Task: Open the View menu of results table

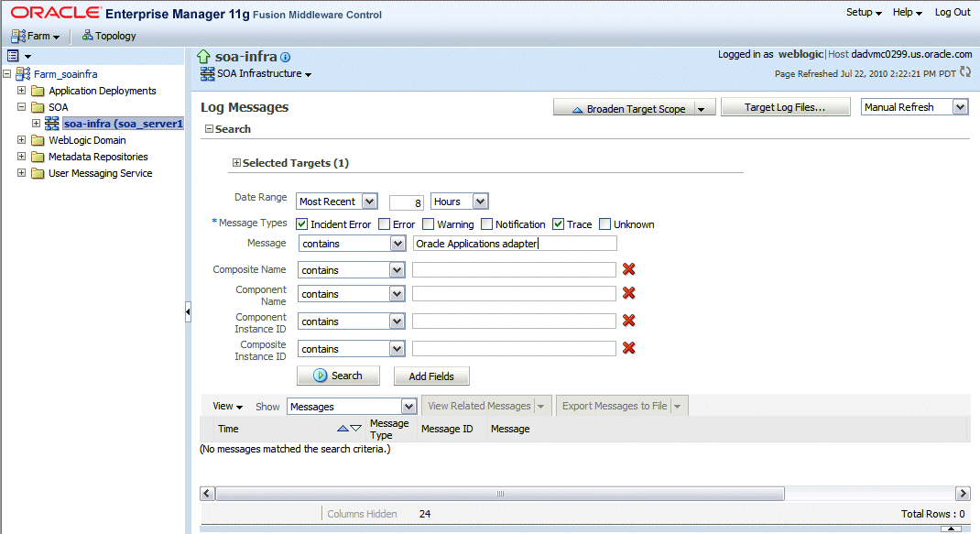Action: pos(227,406)
